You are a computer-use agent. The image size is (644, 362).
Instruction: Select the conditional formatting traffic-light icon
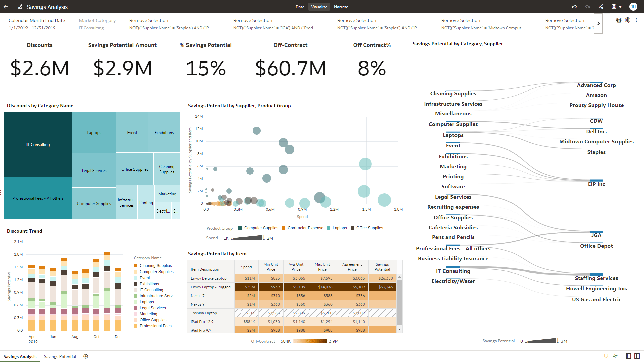pos(619,20)
